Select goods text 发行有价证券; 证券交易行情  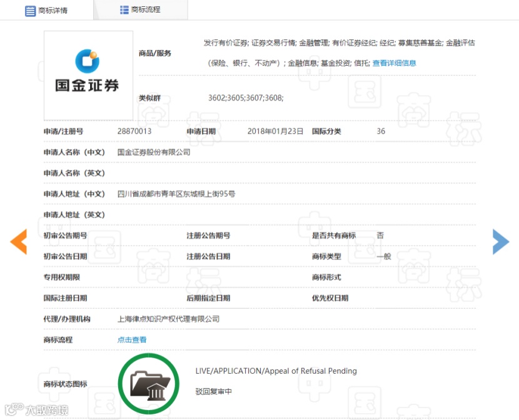pos(250,42)
